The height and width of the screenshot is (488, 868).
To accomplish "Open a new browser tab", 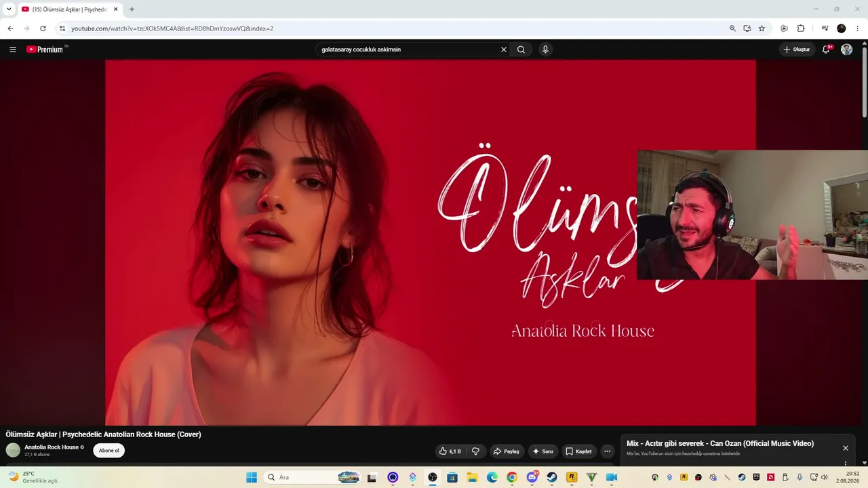I will click(132, 9).
